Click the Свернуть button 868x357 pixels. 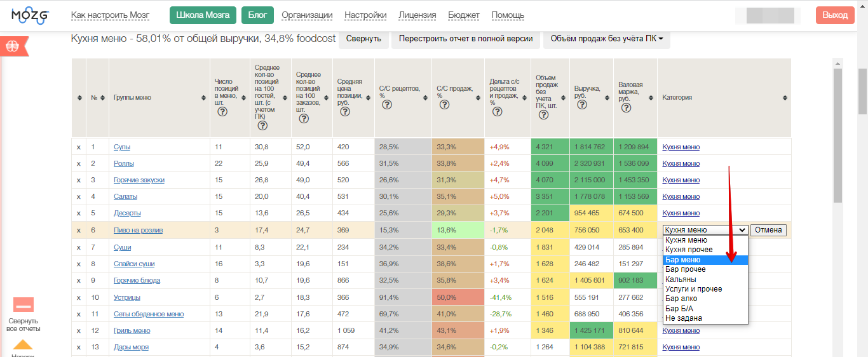click(x=363, y=39)
